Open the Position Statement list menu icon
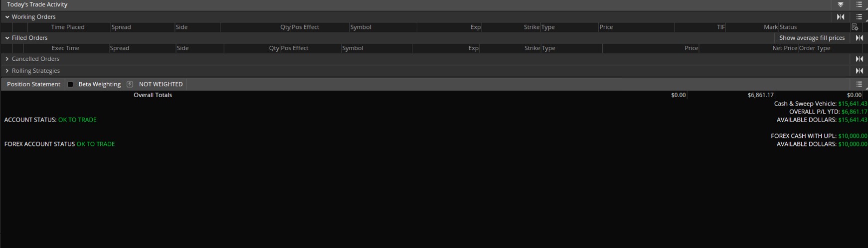Screen dimensions: 868x248 click(859, 84)
